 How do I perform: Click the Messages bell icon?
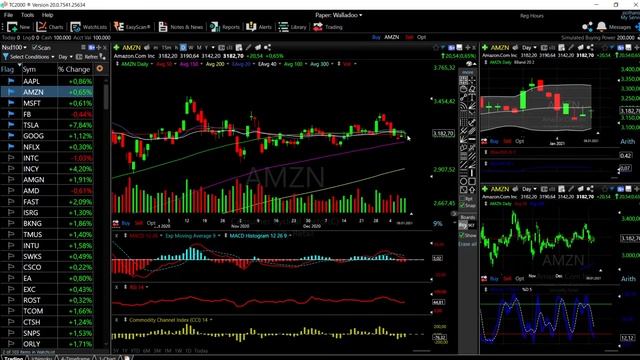(601, 27)
